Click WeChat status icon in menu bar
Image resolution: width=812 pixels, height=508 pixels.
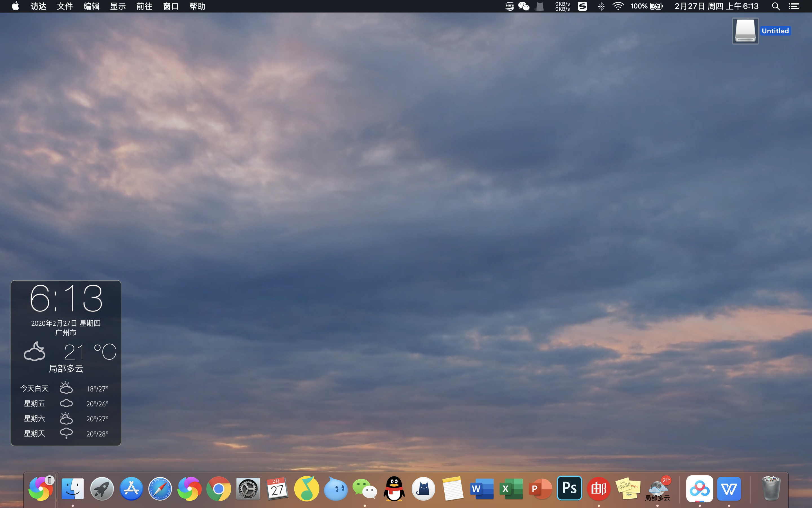[524, 6]
